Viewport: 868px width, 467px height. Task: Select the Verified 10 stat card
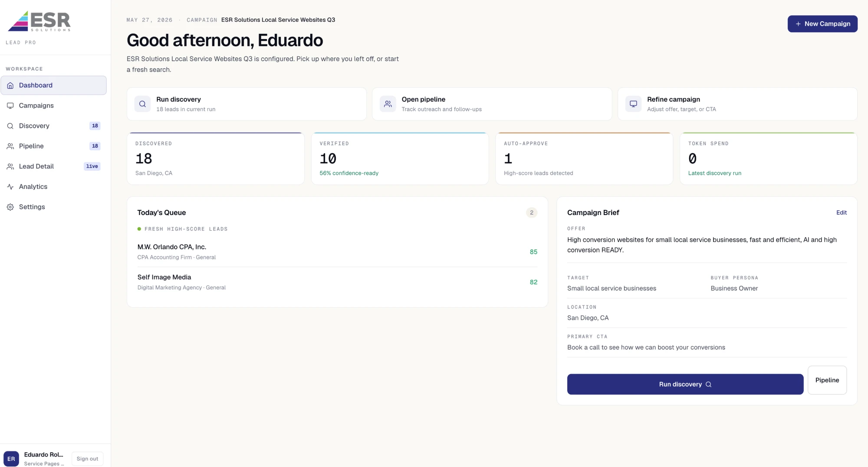pyautogui.click(x=400, y=159)
